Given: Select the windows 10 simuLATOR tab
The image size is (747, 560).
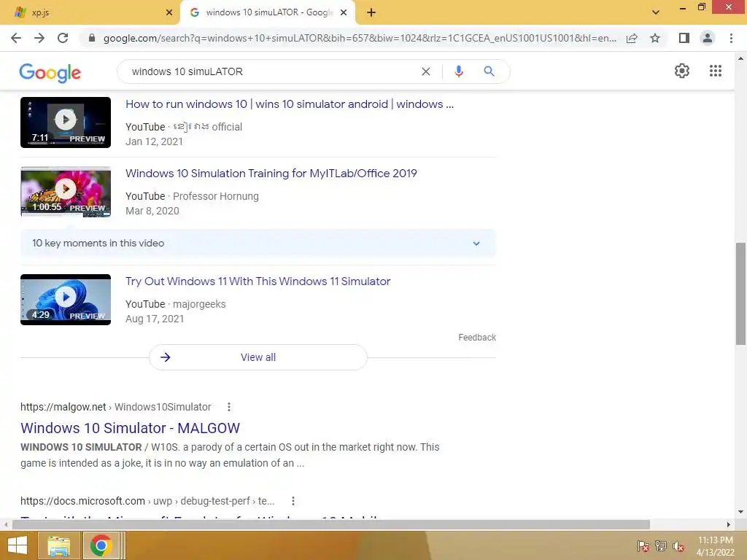Looking at the screenshot, I should (267, 13).
